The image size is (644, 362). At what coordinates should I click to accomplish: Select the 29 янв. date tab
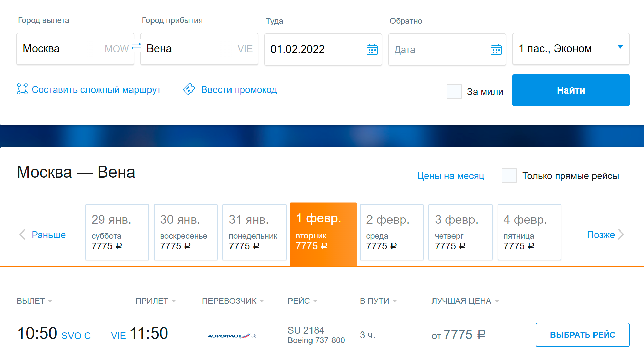coord(117,232)
